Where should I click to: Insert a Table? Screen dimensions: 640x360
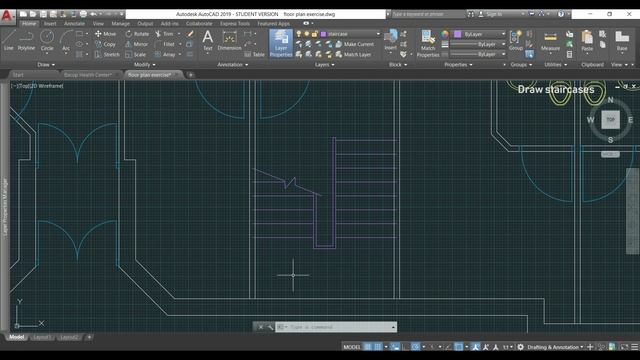pos(254,54)
